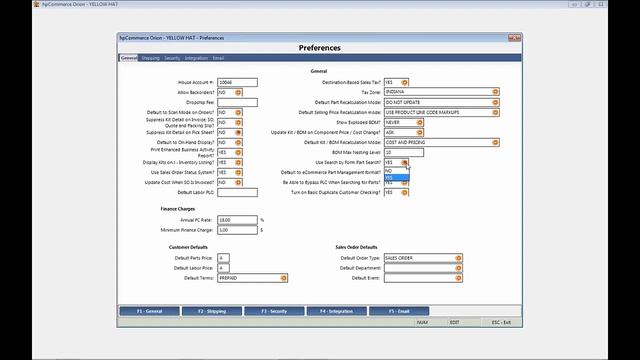Click the House Account # field
This screenshot has width=640, height=360.
tap(237, 82)
